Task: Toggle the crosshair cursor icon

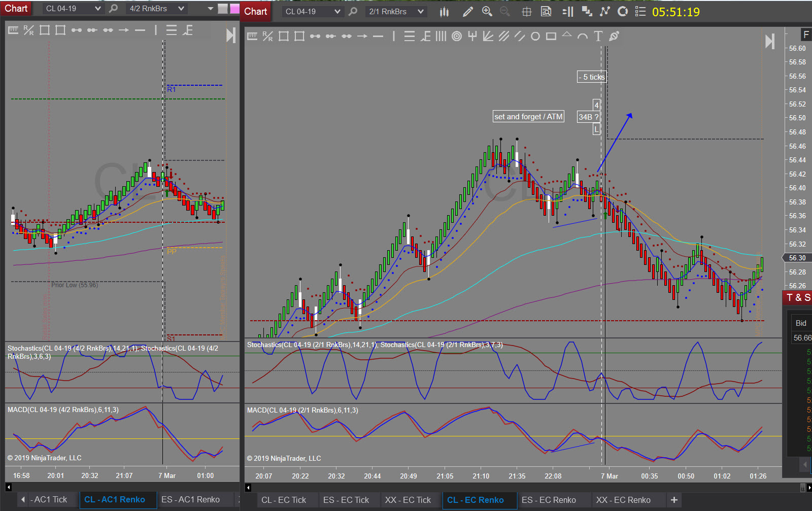Action: [x=527, y=12]
